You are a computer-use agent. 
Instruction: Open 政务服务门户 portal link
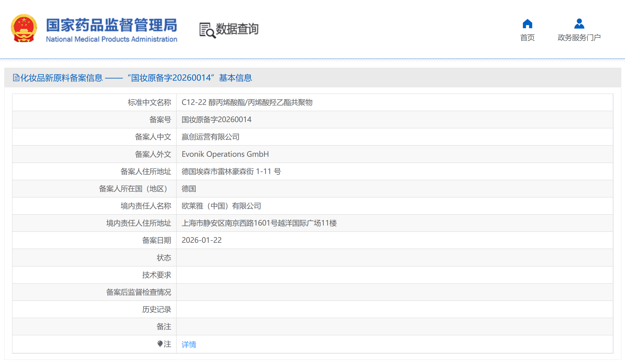[x=579, y=37]
